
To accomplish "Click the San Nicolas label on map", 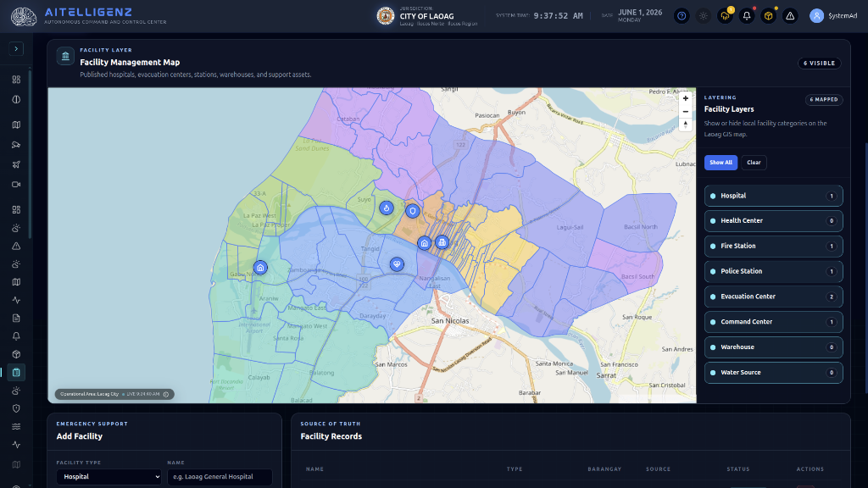I will 450,321.
